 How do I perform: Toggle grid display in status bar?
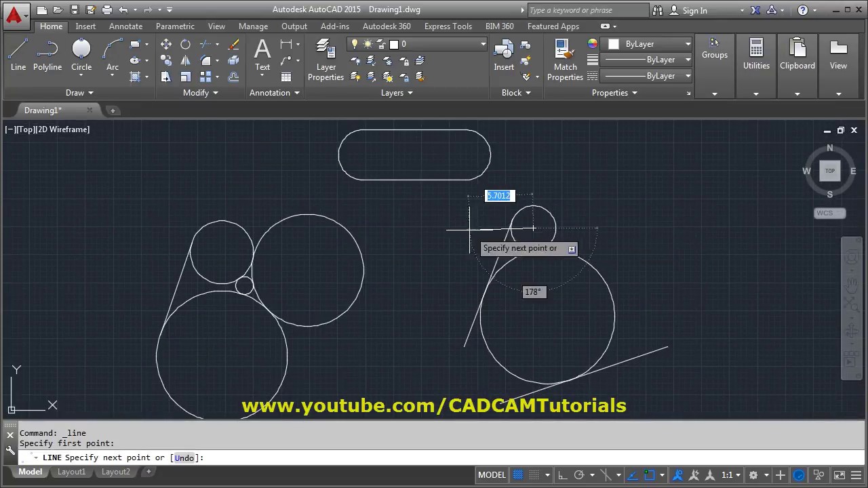[519, 475]
